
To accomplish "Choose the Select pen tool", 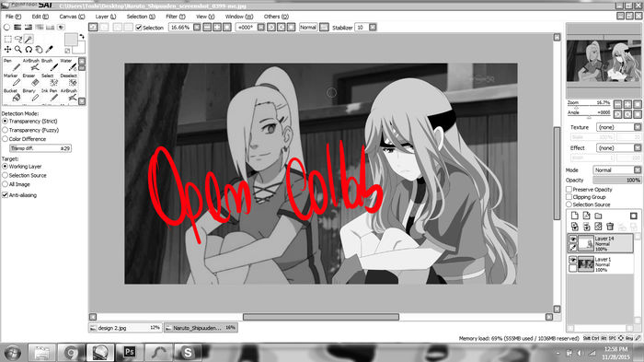I will pyautogui.click(x=50, y=80).
